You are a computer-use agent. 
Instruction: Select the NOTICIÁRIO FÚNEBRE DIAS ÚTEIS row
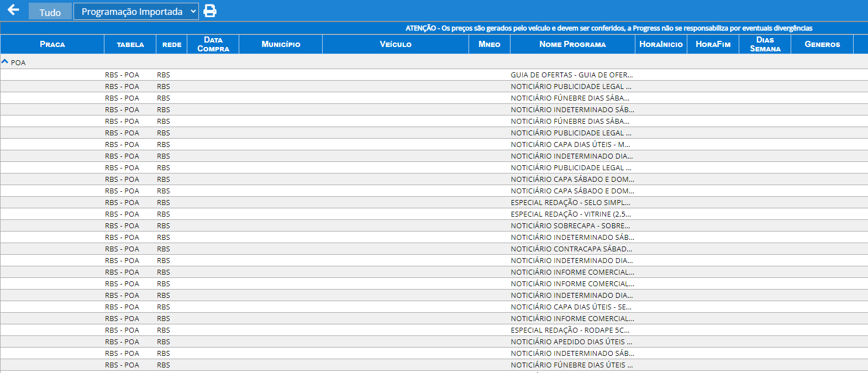click(434, 365)
